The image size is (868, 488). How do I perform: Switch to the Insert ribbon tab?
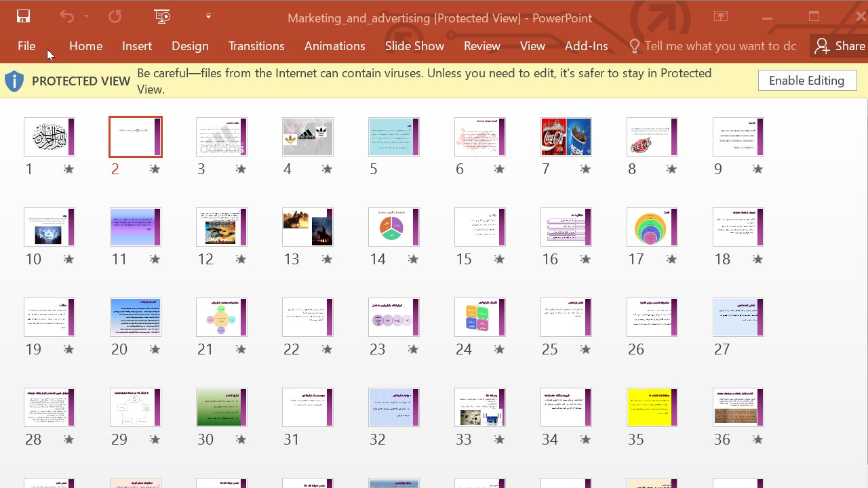pos(137,46)
